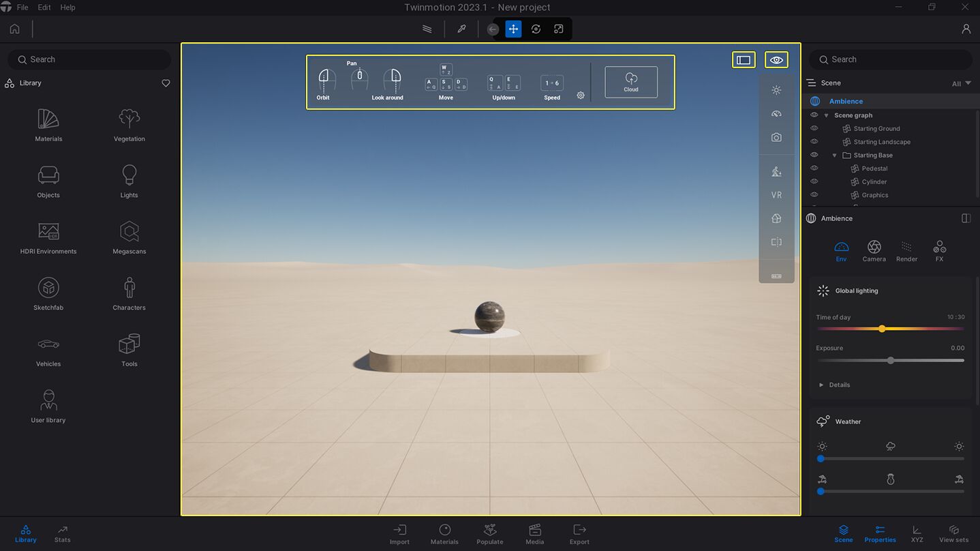980x551 pixels.
Task: Toggle visibility of Starting Landscape
Action: point(814,142)
